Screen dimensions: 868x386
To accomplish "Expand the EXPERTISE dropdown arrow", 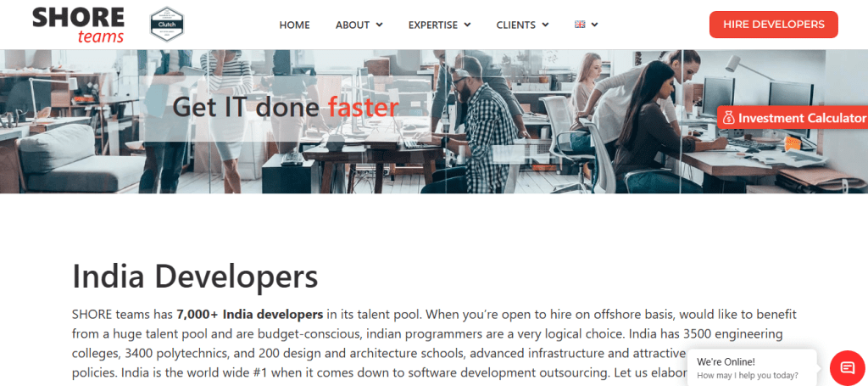I will click(467, 25).
